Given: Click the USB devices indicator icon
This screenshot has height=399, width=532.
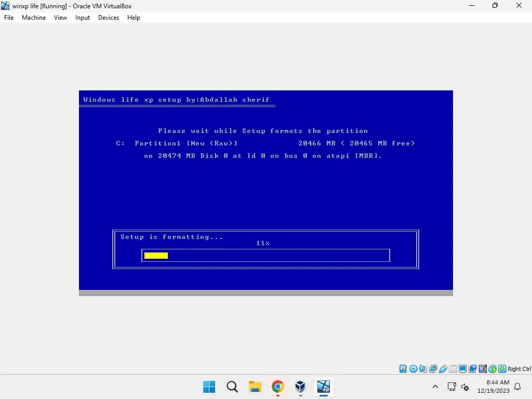Looking at the screenshot, I should click(443, 369).
